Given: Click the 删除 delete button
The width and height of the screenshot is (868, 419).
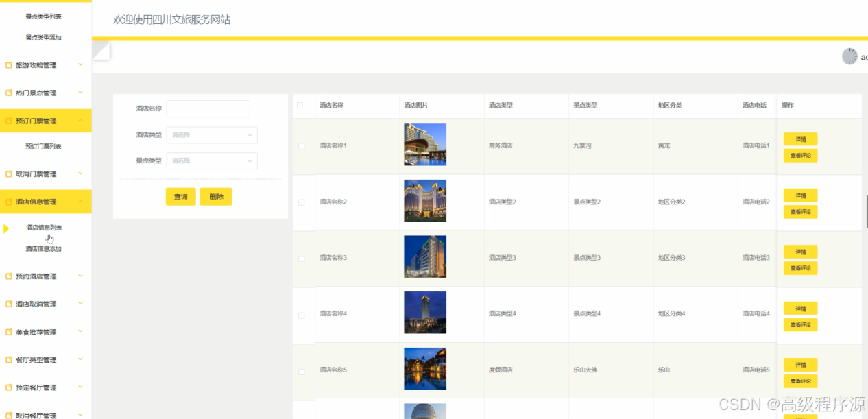Looking at the screenshot, I should 216,197.
